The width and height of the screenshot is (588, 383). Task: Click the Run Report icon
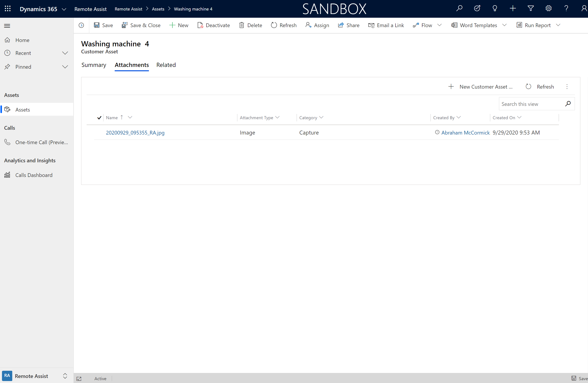(519, 25)
